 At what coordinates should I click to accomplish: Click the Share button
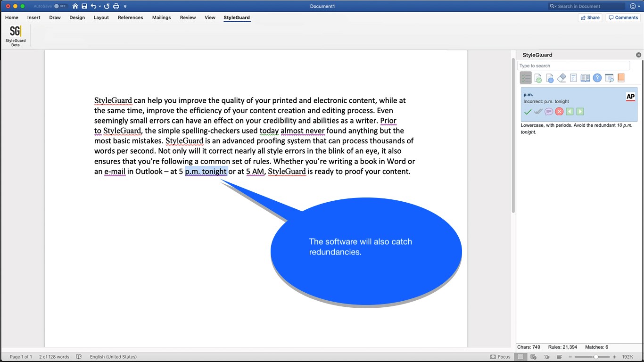pos(590,17)
